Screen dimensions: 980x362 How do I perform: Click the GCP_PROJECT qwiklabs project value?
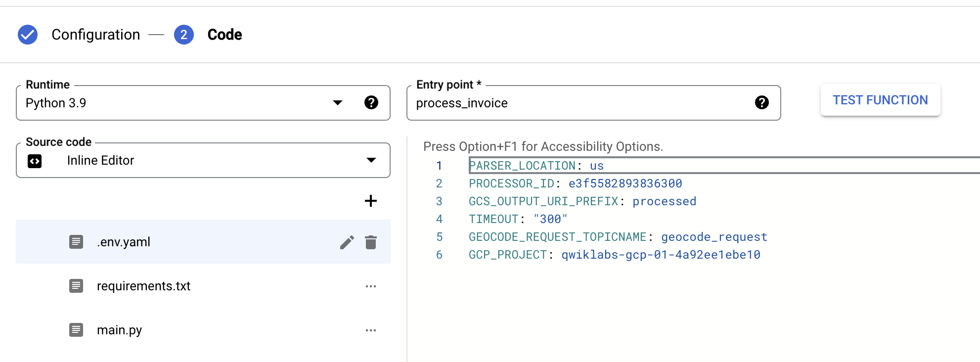click(661, 255)
